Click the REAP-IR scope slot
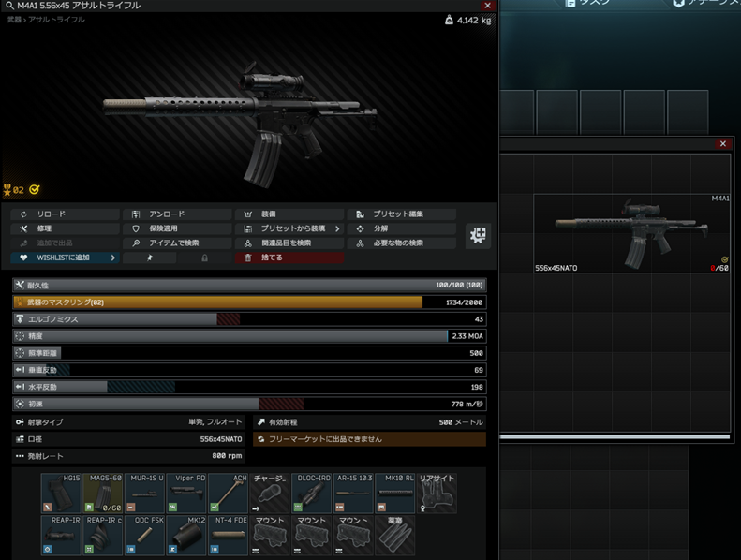741x560 pixels. point(61,534)
